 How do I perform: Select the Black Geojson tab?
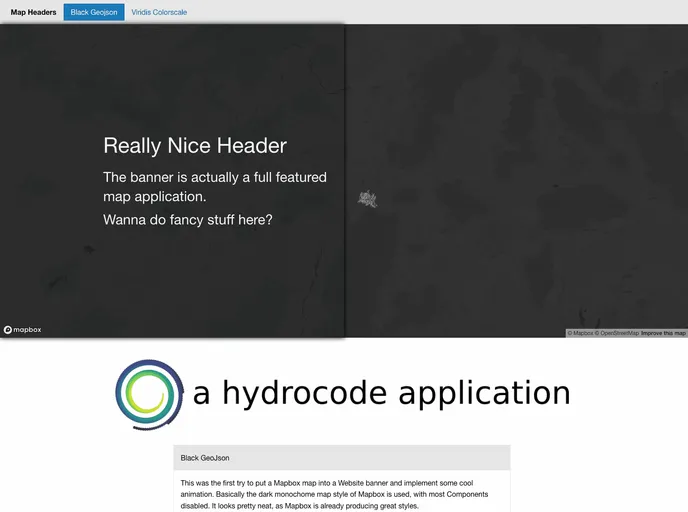tap(94, 12)
